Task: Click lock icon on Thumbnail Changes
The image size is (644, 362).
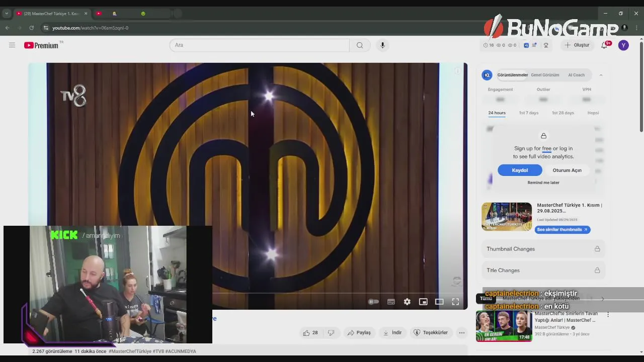Action: [597, 249]
